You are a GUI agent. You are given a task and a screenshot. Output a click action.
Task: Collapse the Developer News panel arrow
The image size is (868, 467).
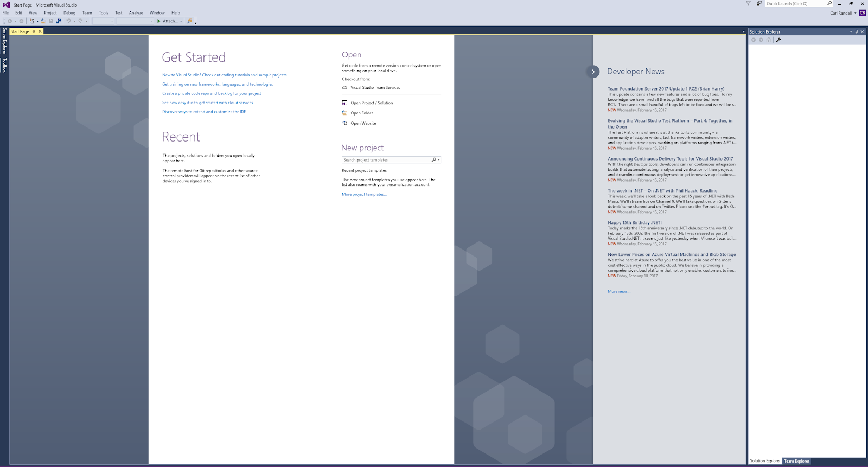(593, 71)
